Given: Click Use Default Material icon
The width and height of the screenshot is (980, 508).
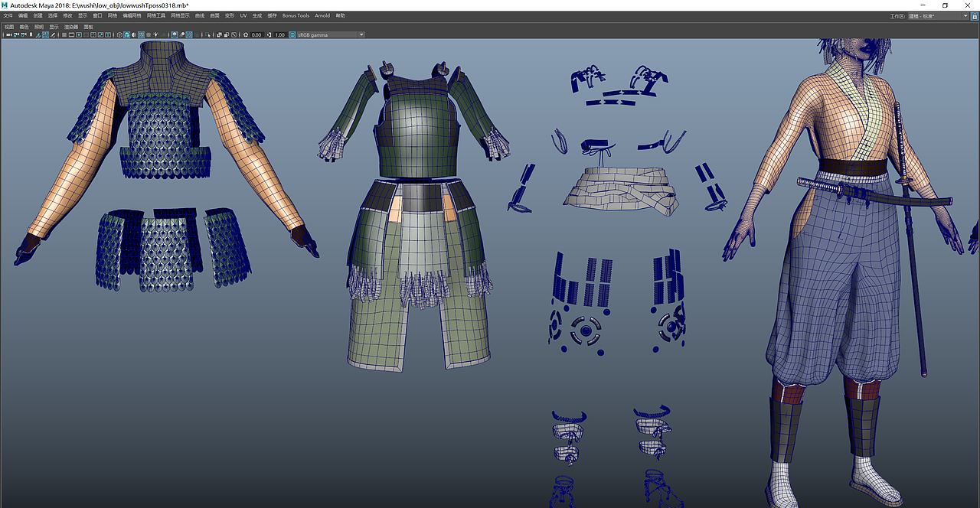Looking at the screenshot, I should 134,34.
